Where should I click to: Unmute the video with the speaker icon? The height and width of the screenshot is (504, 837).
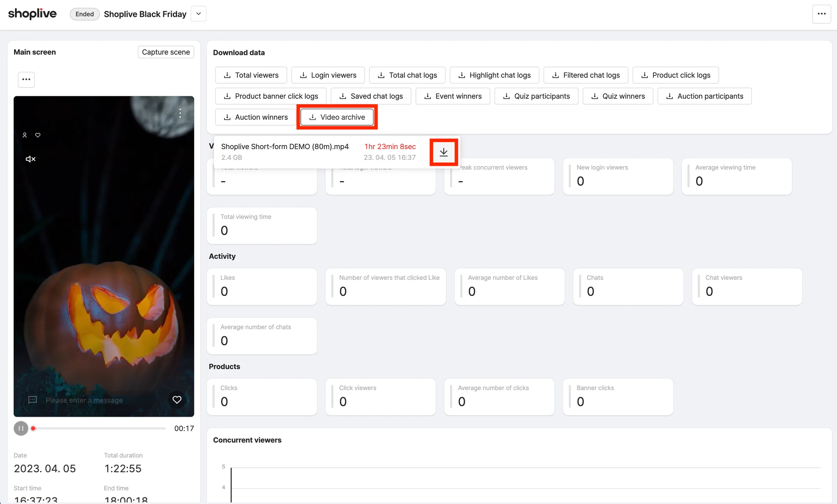click(x=31, y=159)
